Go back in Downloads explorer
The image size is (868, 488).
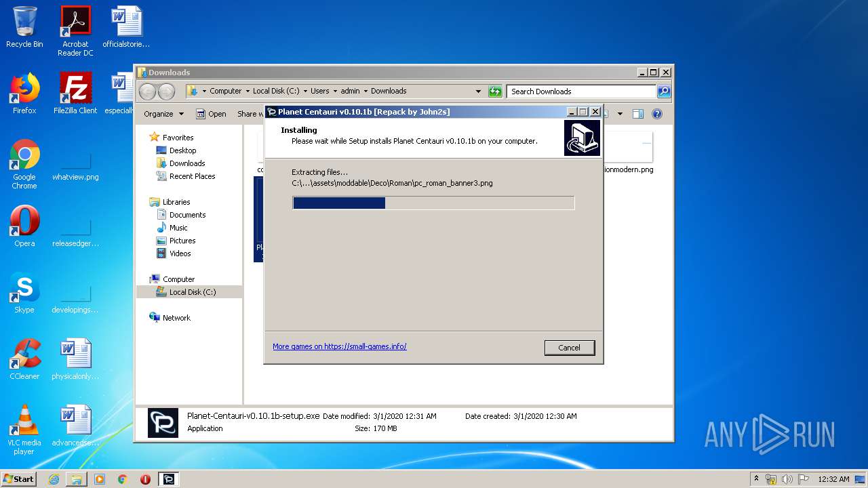147,91
